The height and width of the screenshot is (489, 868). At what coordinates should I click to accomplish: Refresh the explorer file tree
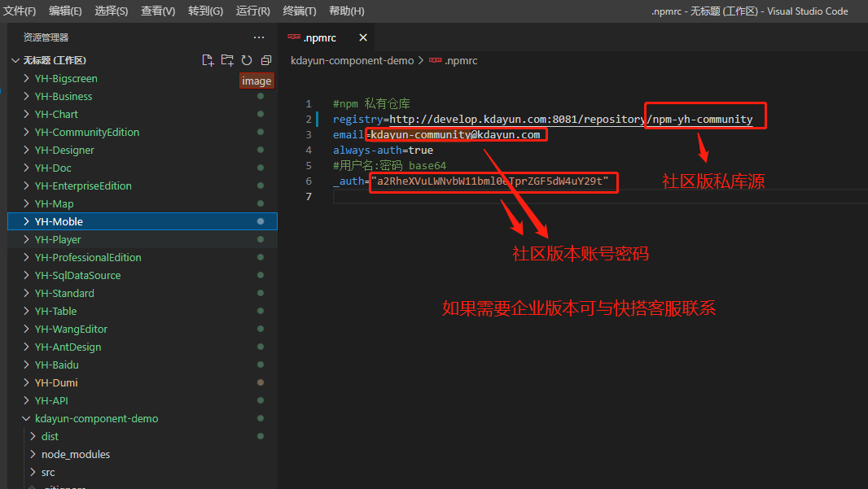click(247, 60)
